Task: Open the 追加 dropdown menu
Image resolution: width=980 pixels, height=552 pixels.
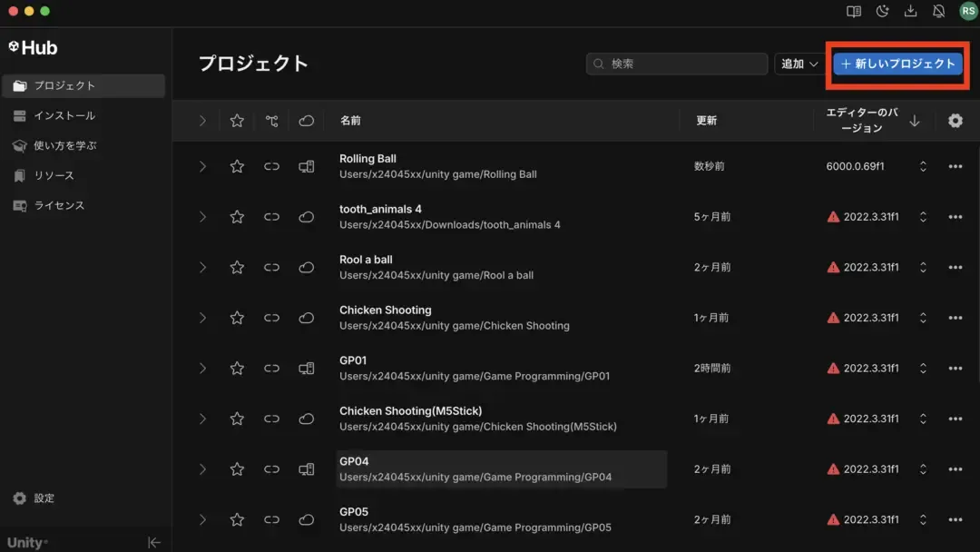Action: pos(799,64)
